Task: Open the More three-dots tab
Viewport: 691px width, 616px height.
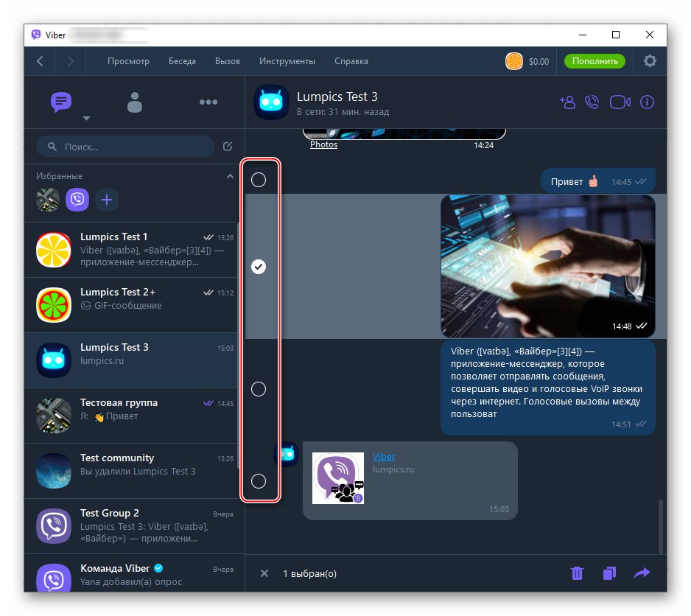Action: point(208,102)
